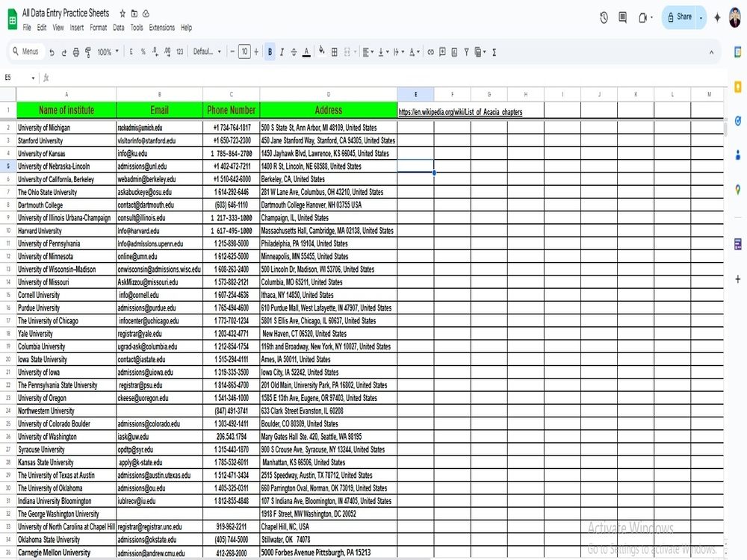
Task: Open the Share options dropdown arrow
Action: (701, 18)
